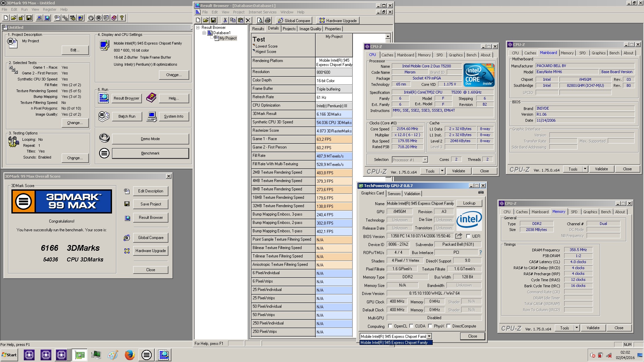The width and height of the screenshot is (644, 362).
Task: Open Firefox from the taskbar
Action: pyautogui.click(x=129, y=355)
